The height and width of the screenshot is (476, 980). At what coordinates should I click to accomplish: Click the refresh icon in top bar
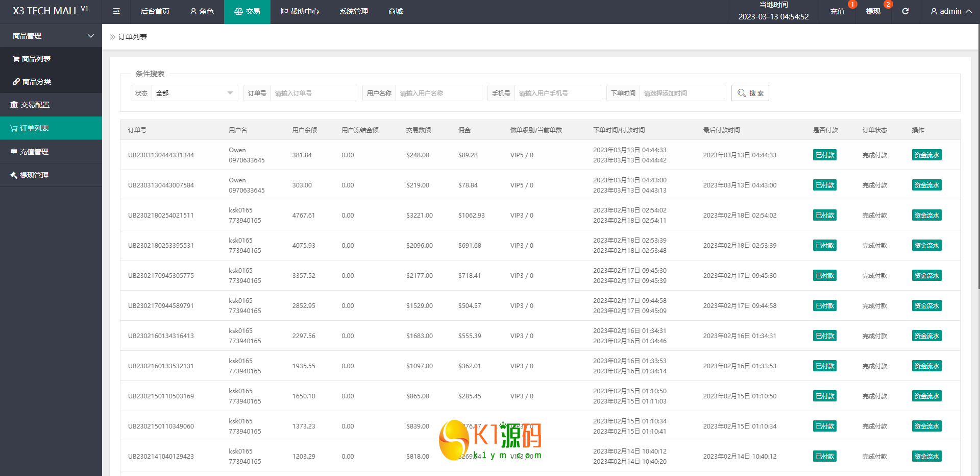tap(905, 11)
